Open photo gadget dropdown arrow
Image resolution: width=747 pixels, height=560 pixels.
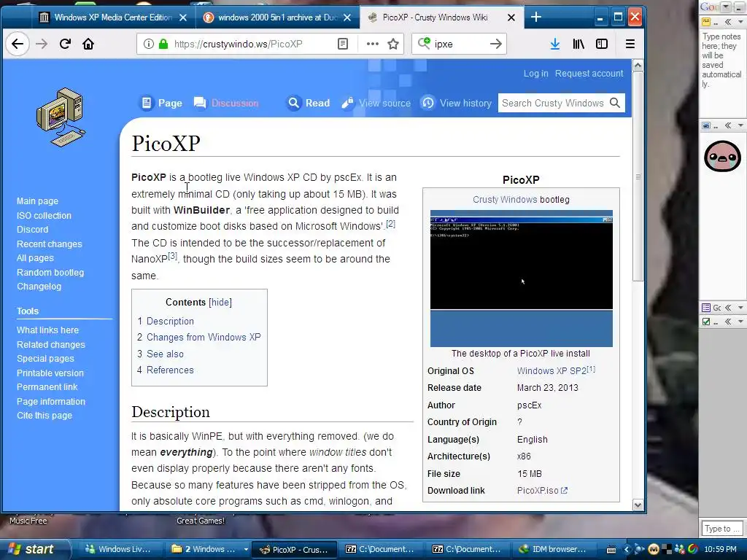pos(740,125)
